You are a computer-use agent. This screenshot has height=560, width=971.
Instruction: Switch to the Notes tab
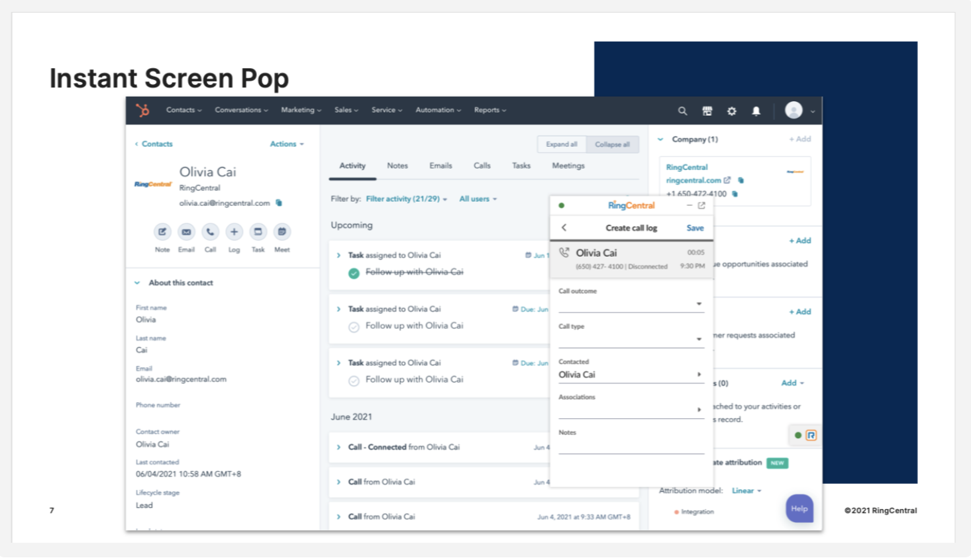point(397,166)
